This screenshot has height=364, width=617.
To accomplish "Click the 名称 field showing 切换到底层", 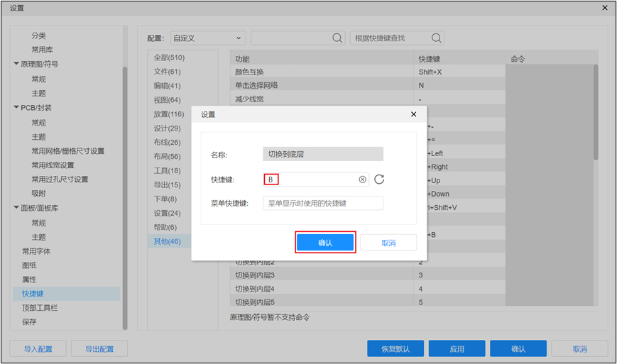I will tap(323, 154).
